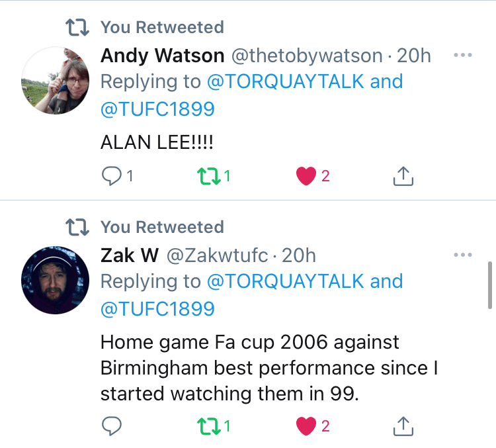496x448 pixels.
Task: Open more options for Zak W's tweet
Action: pyautogui.click(x=463, y=255)
